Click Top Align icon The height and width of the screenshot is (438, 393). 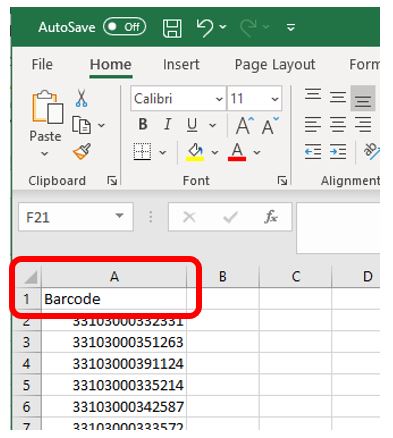coord(313,95)
